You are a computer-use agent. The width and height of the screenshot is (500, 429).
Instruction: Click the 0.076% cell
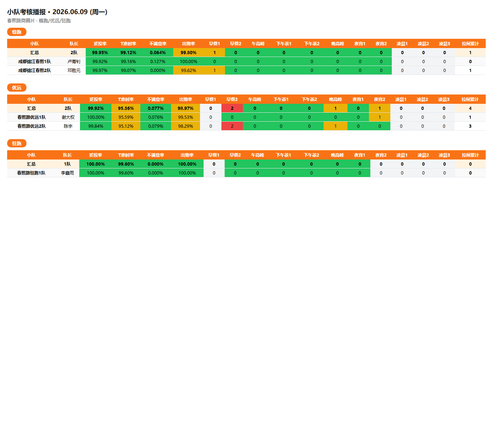[x=155, y=117]
